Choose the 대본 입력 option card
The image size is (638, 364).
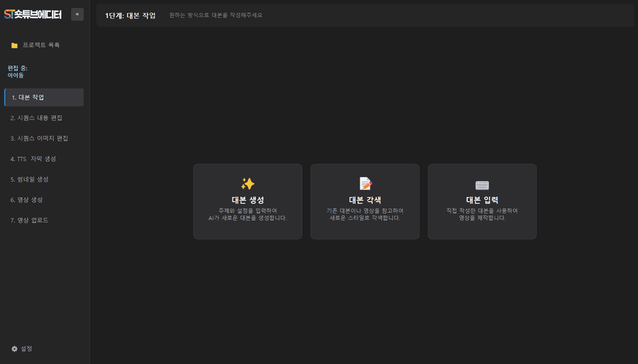click(481, 202)
